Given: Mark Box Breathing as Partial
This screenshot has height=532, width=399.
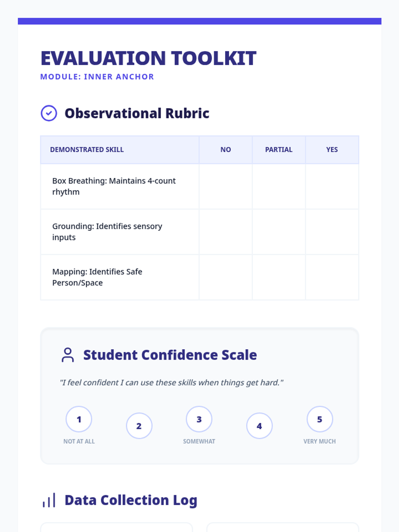Looking at the screenshot, I should tap(279, 187).
